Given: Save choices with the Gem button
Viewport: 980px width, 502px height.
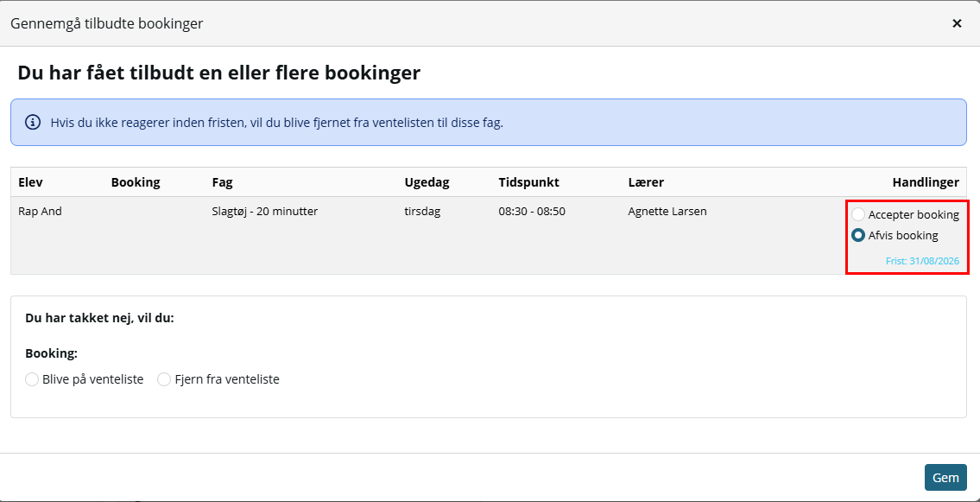Looking at the screenshot, I should point(945,478).
